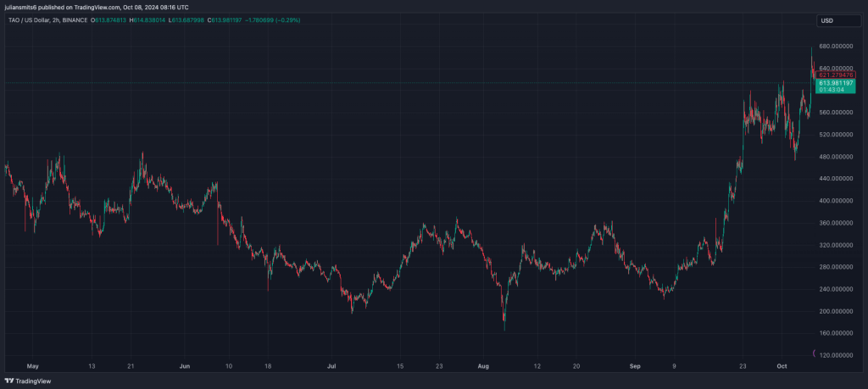Screen dimensions: 868x389
Task: Click the 15 date label on time axis
Action: click(x=400, y=366)
